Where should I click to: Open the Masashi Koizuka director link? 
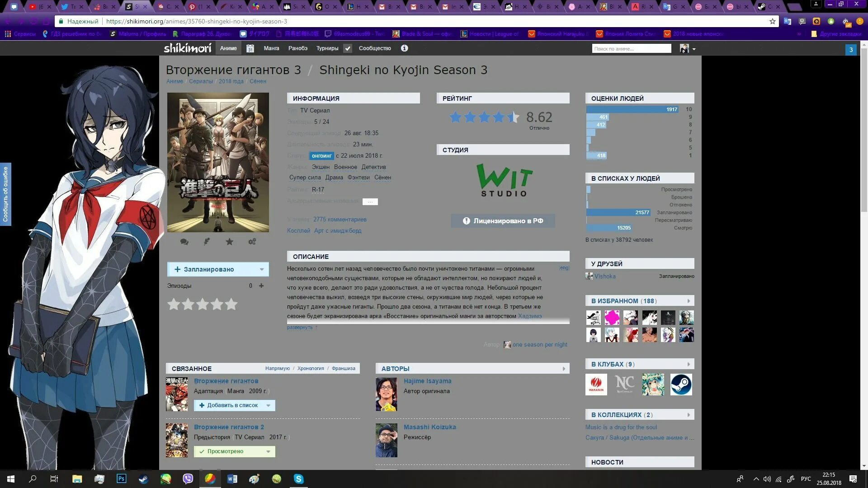(429, 427)
